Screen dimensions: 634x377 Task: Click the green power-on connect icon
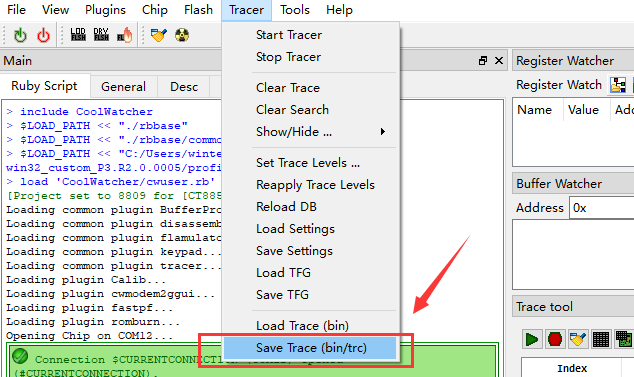click(x=20, y=35)
